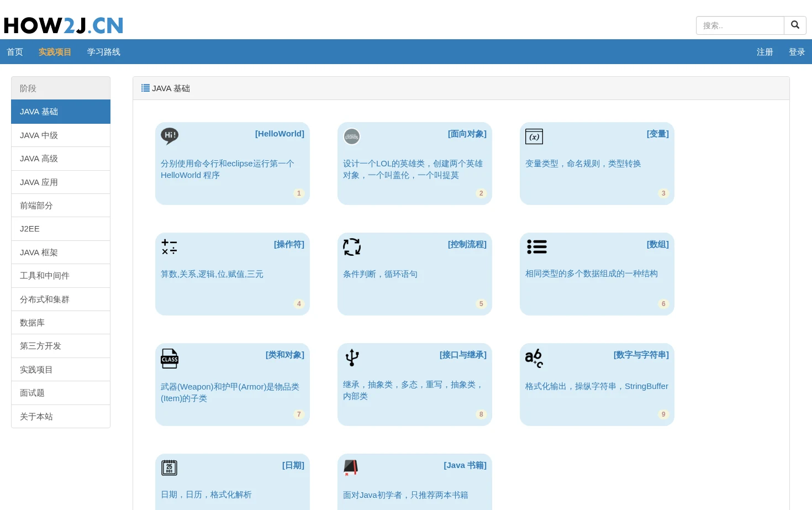Select 工具和中间件 in the sidebar
Viewport: 812px width, 510px height.
coord(61,276)
